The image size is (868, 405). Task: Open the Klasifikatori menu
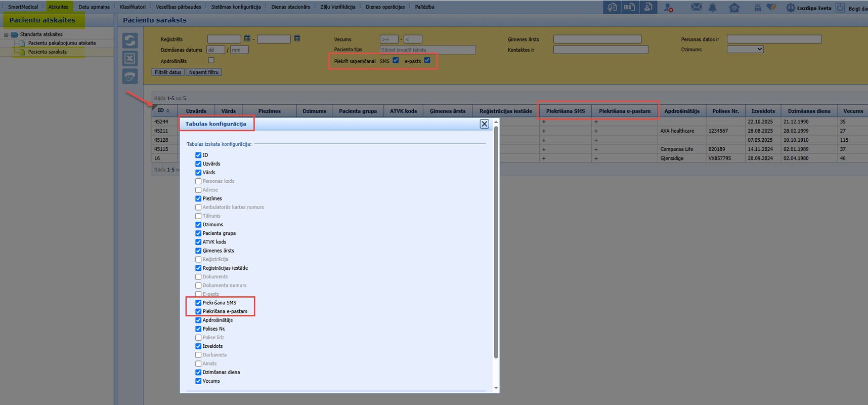pos(133,7)
